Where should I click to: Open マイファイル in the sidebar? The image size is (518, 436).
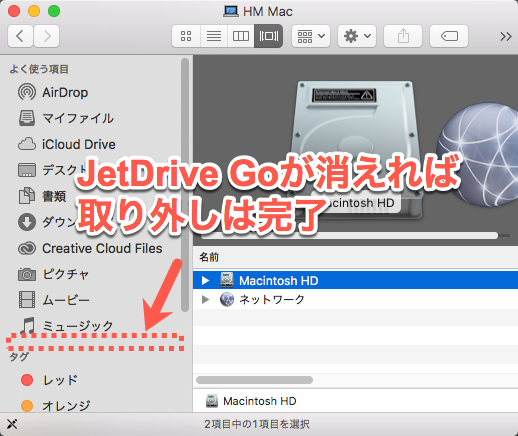click(66, 118)
